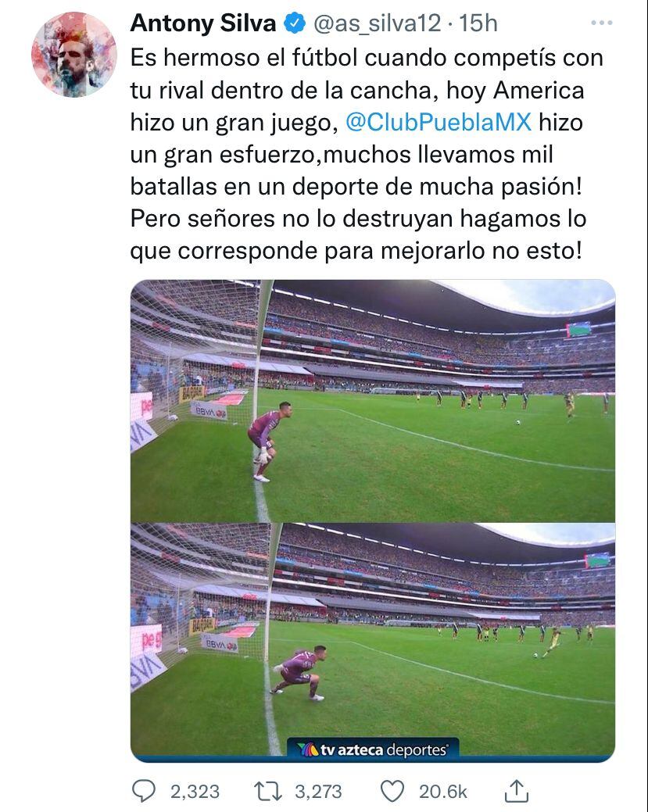Open Antony Silva's profile avatar
Screen dimensions: 648x812
tap(74, 55)
